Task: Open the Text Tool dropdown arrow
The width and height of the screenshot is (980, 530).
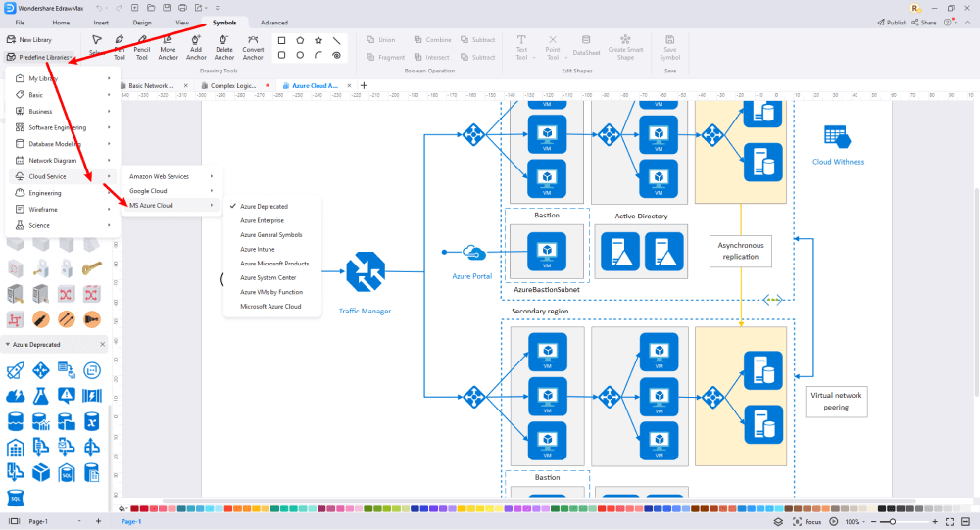Action: click(534, 58)
